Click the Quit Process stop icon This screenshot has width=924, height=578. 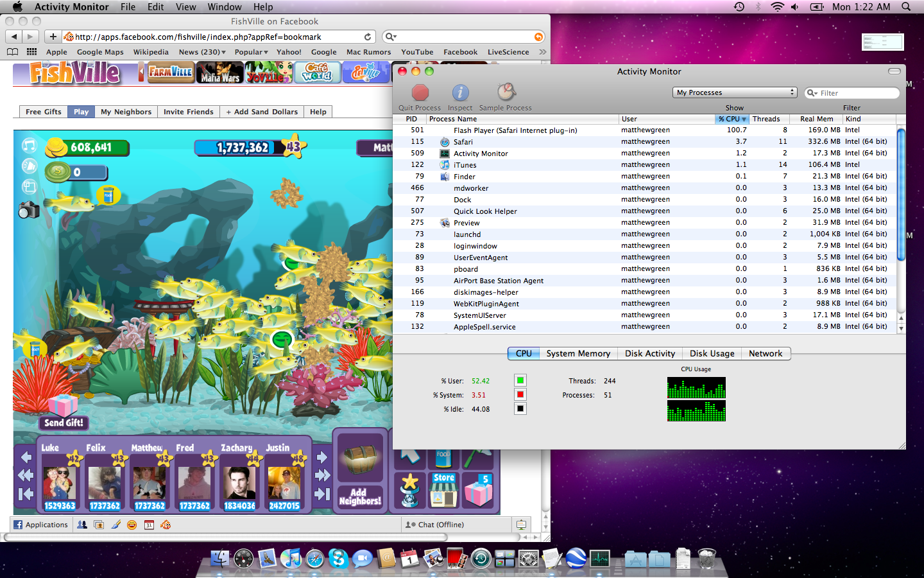(x=420, y=93)
